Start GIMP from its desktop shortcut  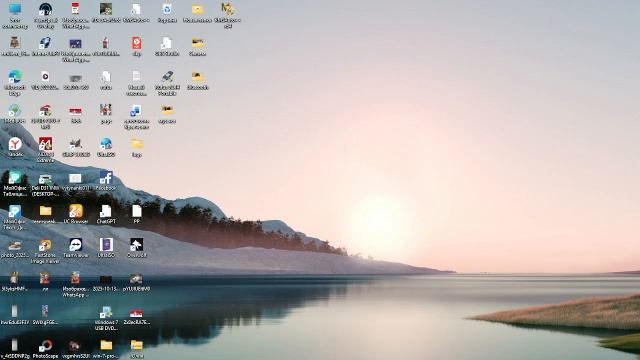tap(76, 144)
